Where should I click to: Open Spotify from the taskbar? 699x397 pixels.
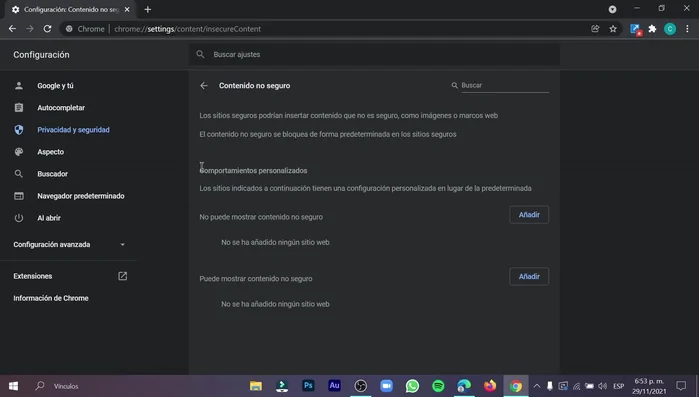pos(438,386)
